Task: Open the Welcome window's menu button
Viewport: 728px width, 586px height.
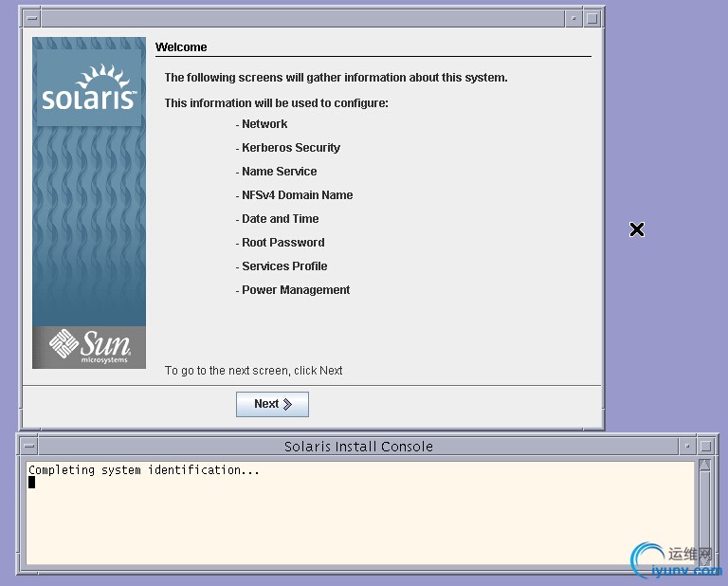Action: point(32,19)
